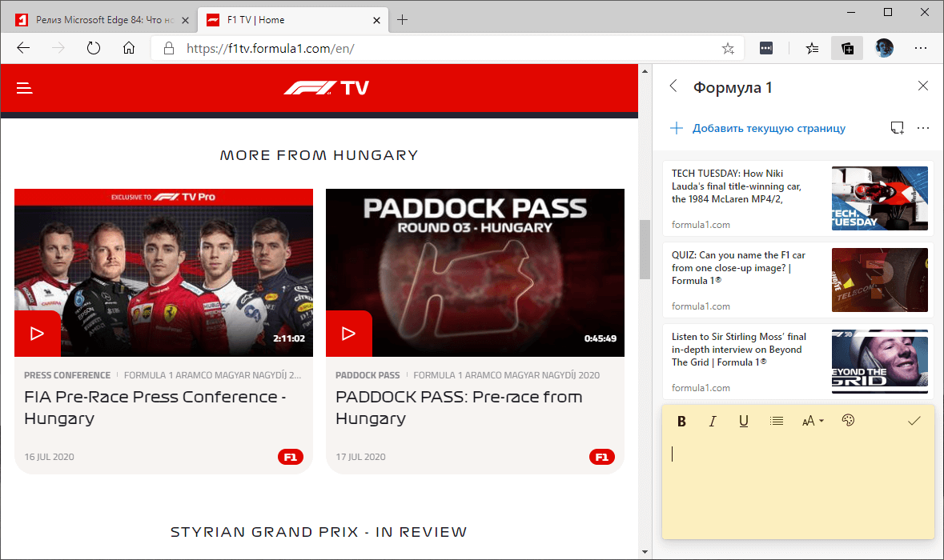Close the F1 TV Home tab
This screenshot has width=944, height=560.
[376, 21]
